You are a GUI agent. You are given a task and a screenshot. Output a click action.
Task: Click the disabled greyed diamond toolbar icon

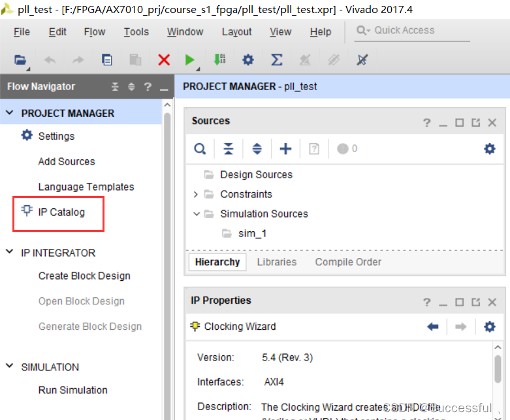point(334,60)
